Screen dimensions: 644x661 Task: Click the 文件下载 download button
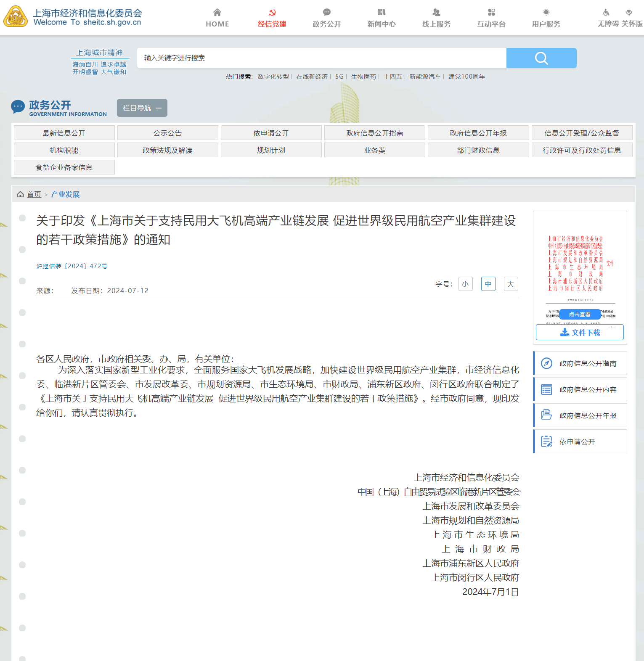tap(580, 333)
